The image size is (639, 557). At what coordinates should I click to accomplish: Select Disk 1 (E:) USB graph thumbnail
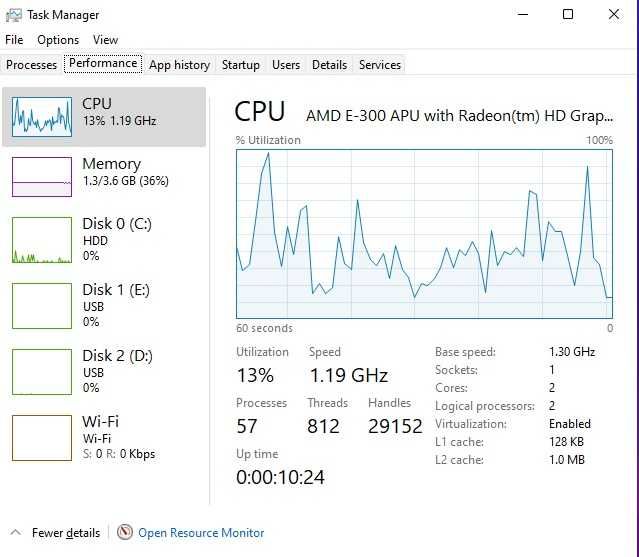(x=42, y=305)
